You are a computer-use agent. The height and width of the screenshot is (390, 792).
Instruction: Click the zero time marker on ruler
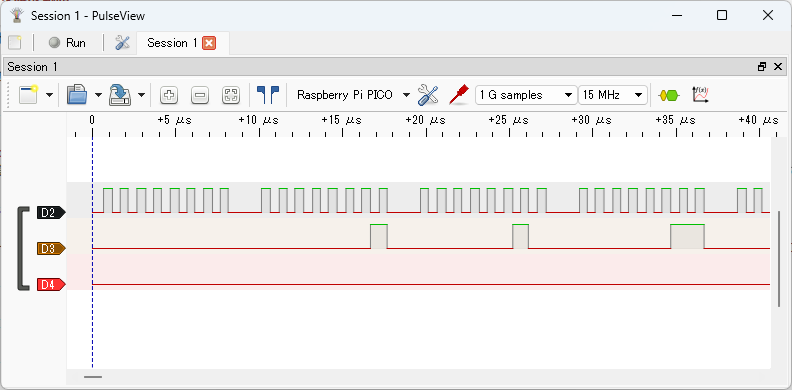92,120
